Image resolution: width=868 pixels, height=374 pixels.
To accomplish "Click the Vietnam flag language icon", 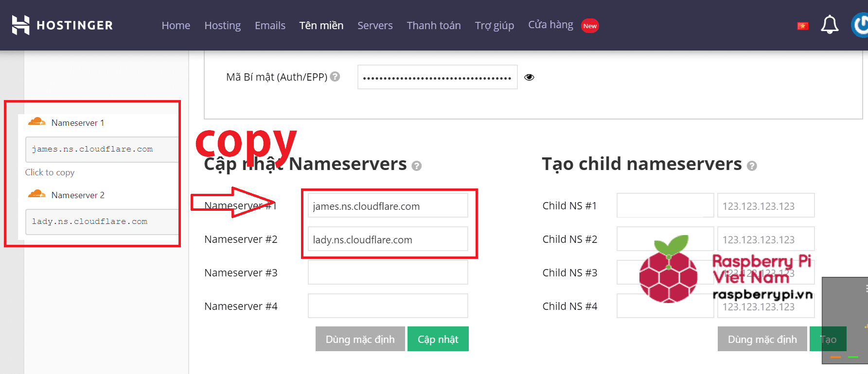I will (803, 26).
